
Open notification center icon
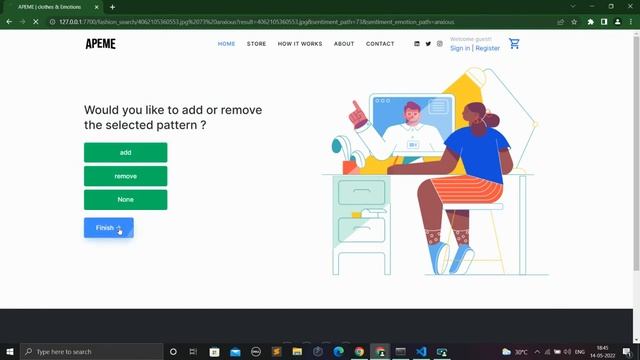point(627,351)
